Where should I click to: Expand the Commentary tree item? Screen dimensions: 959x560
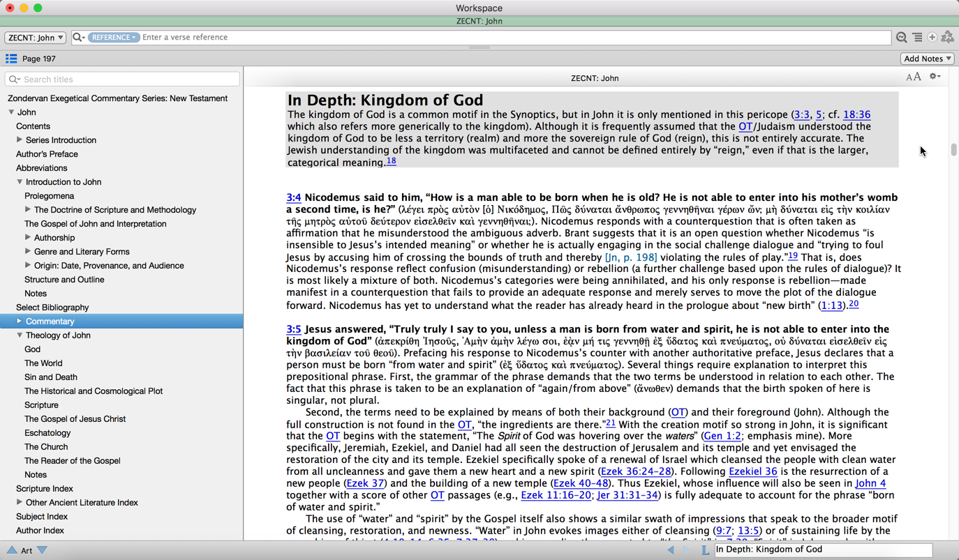pos(20,321)
